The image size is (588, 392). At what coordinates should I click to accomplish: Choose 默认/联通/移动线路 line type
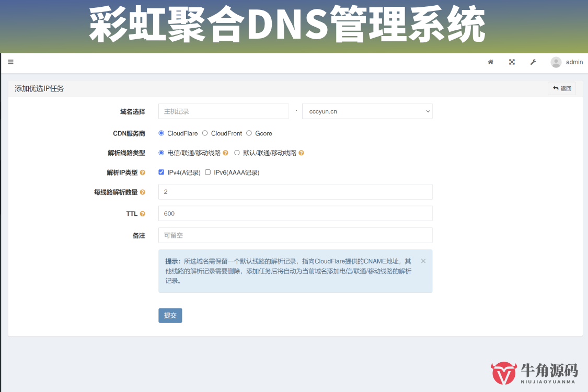237,153
